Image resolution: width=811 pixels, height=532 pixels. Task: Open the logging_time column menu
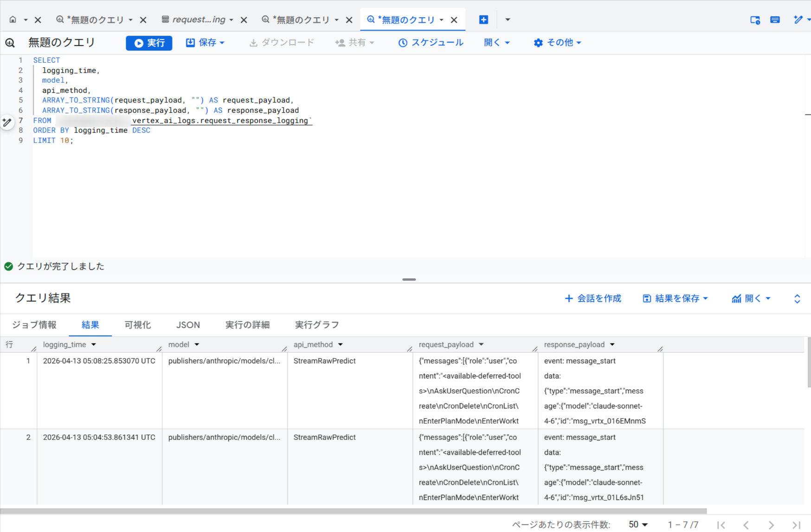(94, 345)
